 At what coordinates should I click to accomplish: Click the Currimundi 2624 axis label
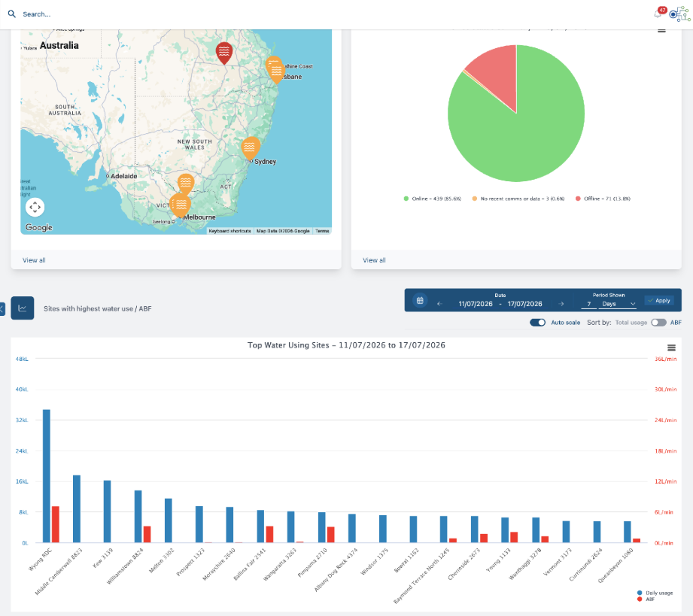click(x=585, y=564)
